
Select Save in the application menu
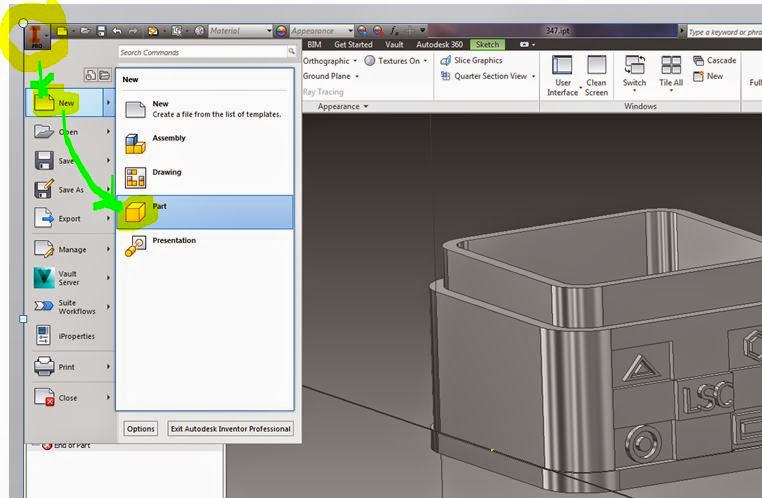70,160
